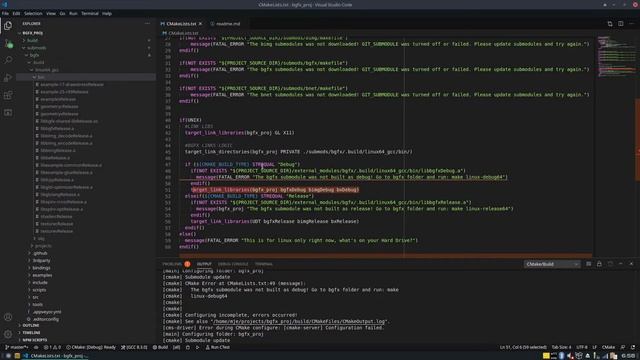Screen dimensions: 640x360
Task: Expand the top-level build folder
Action: click(86, 40)
